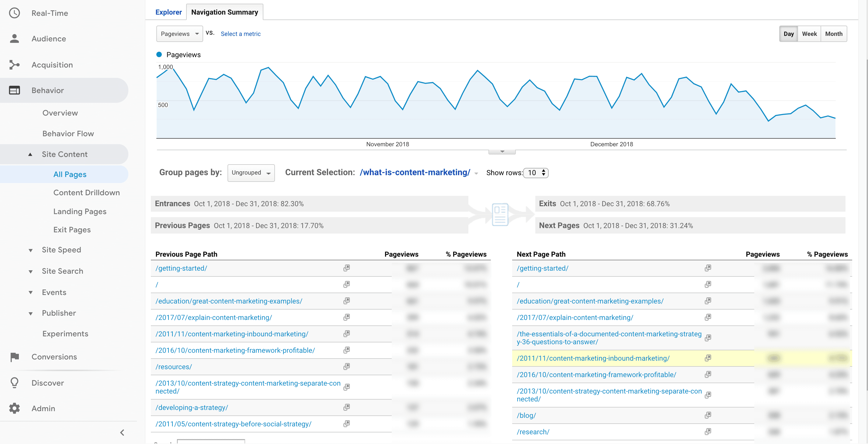Select the Month view toggle
Screen dimensions: 868x444
[x=834, y=34]
